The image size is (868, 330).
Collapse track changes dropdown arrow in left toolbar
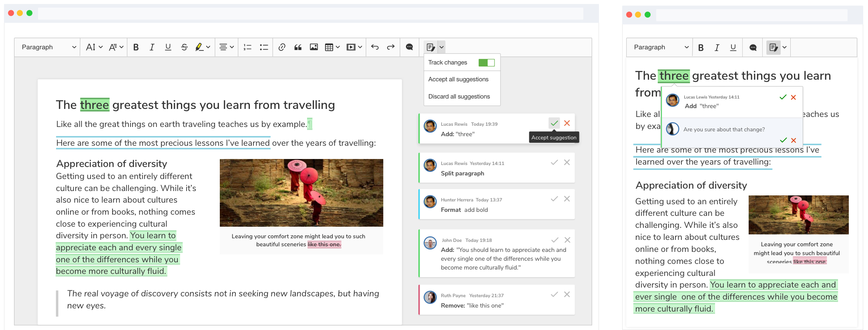coord(442,47)
